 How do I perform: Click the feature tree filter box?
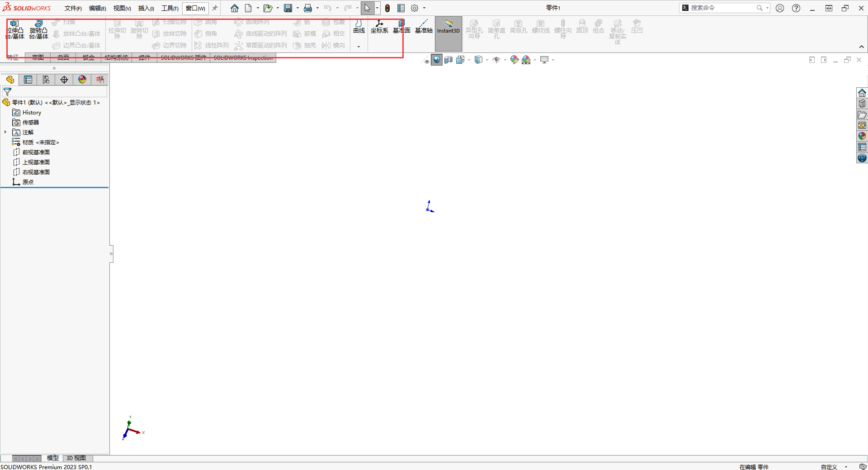(55, 92)
